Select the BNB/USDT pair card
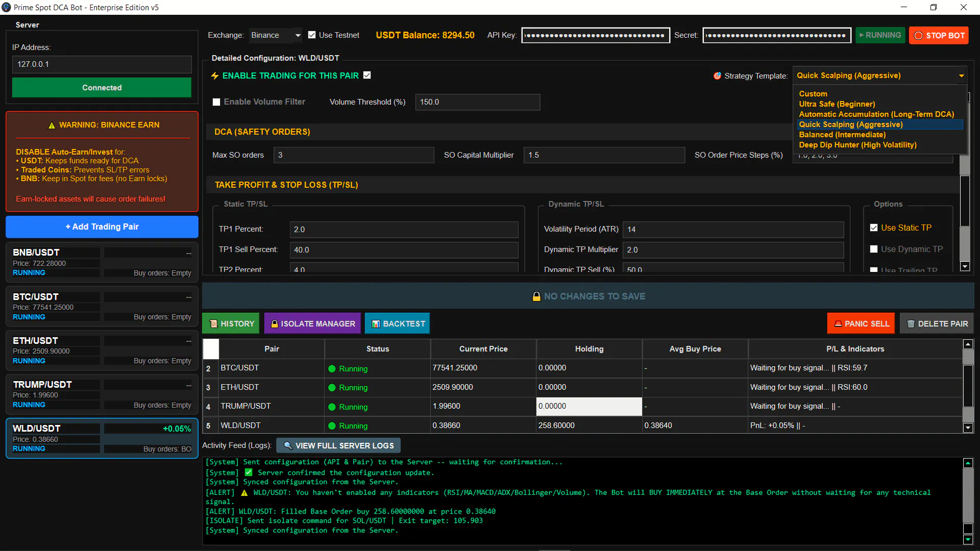The width and height of the screenshot is (980, 551). pyautogui.click(x=102, y=263)
